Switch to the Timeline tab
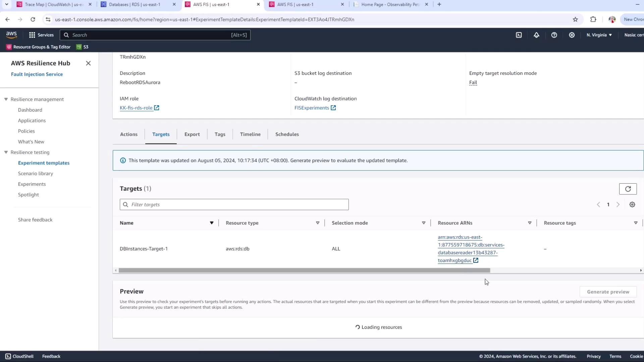 click(250, 134)
